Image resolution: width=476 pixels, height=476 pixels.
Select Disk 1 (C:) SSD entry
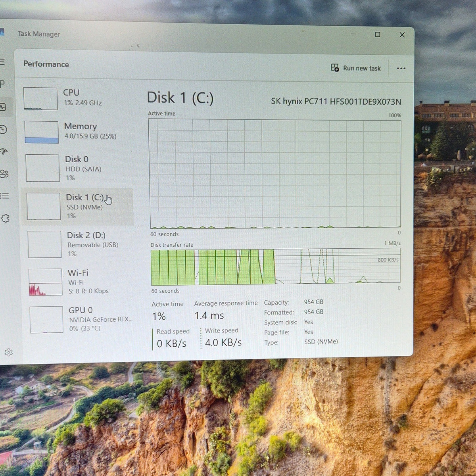coord(78,206)
